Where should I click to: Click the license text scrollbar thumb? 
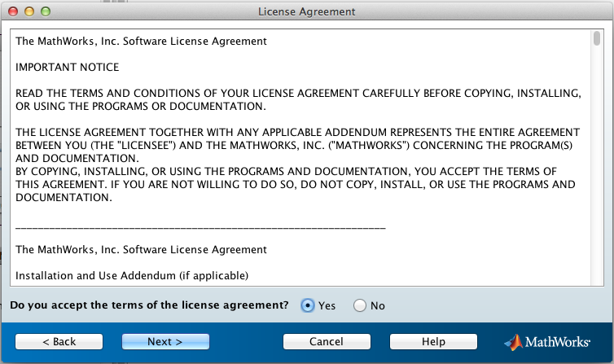[597, 38]
